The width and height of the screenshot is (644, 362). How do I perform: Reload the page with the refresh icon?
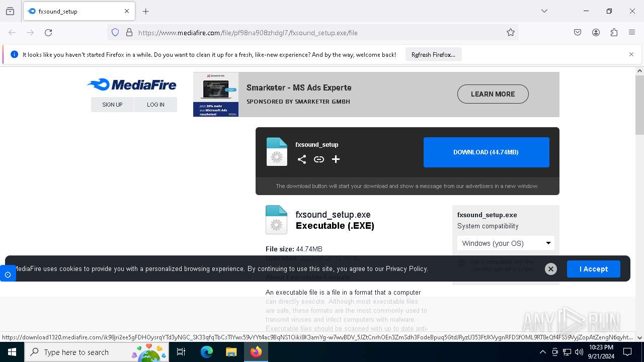(48, 33)
